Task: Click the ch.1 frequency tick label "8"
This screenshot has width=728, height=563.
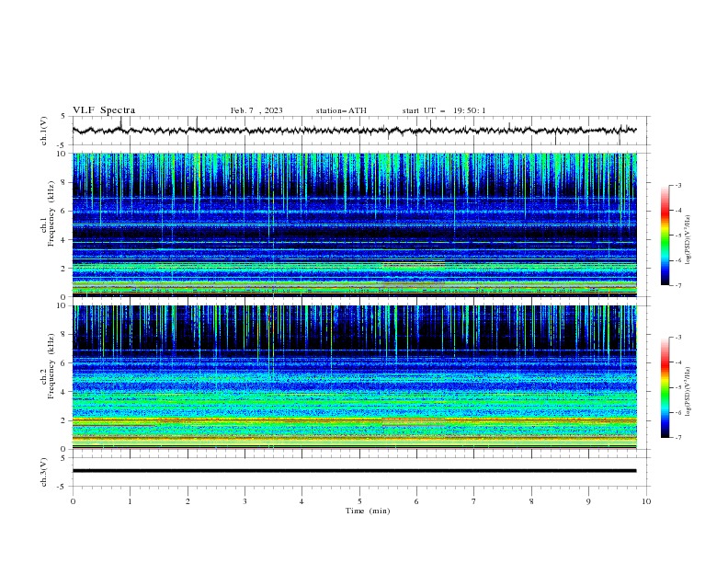Action: pos(64,182)
